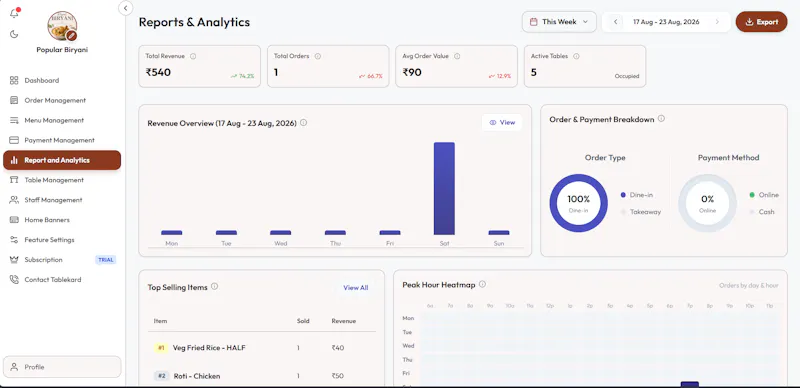
Task: Open View All top selling items
Action: point(356,288)
